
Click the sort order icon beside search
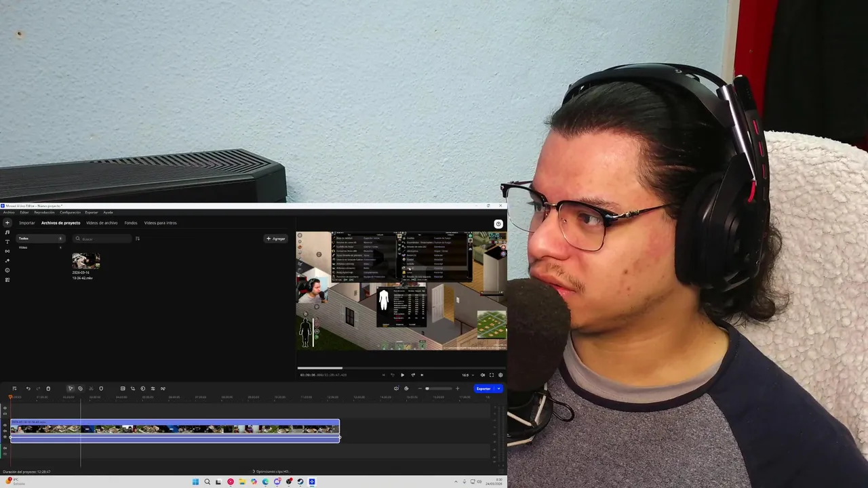click(x=138, y=239)
